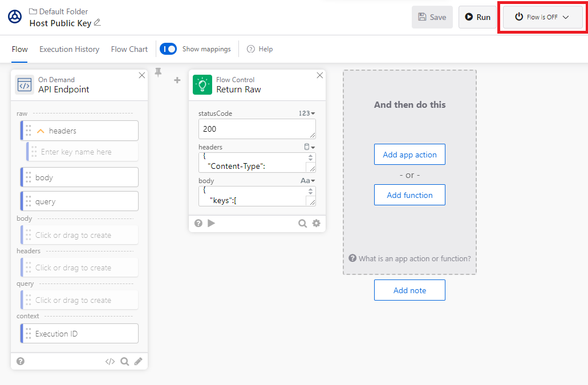588x385 pixels.
Task: Click API Endpoint card help icon
Action: pyautogui.click(x=21, y=361)
